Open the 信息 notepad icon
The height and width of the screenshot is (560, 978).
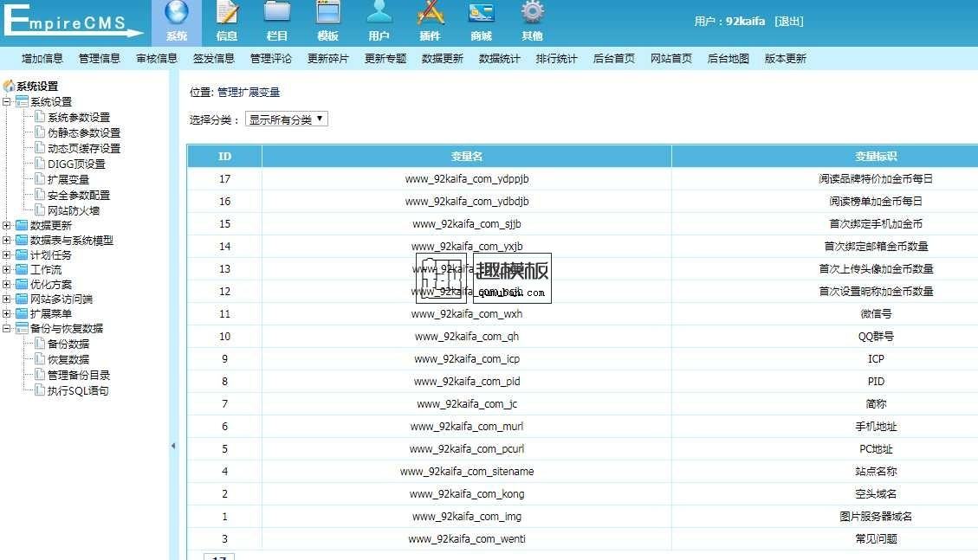tap(227, 22)
